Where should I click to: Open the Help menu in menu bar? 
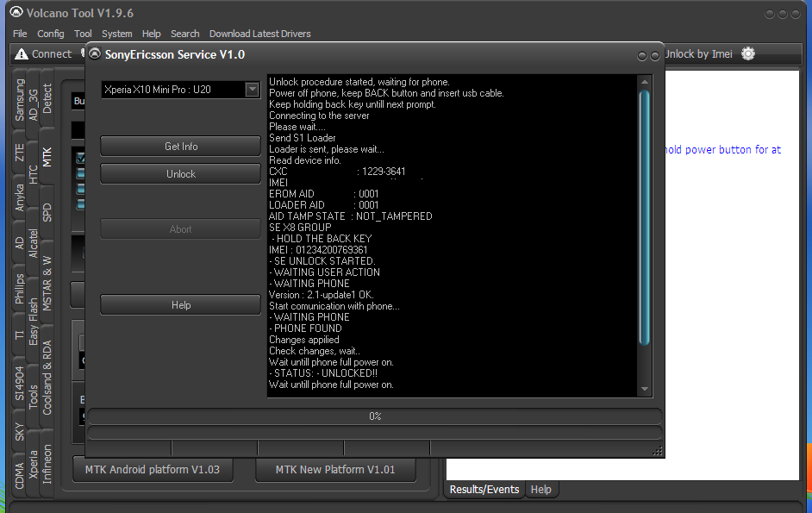(x=151, y=34)
